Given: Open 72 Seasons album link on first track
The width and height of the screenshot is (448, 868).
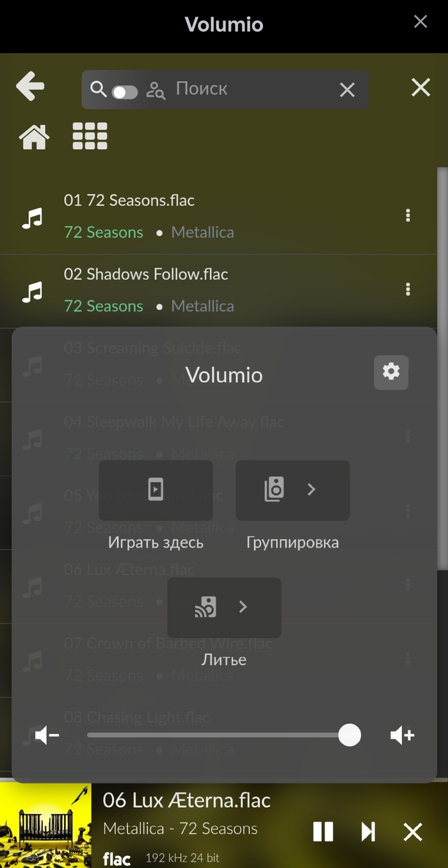Looking at the screenshot, I should [104, 232].
